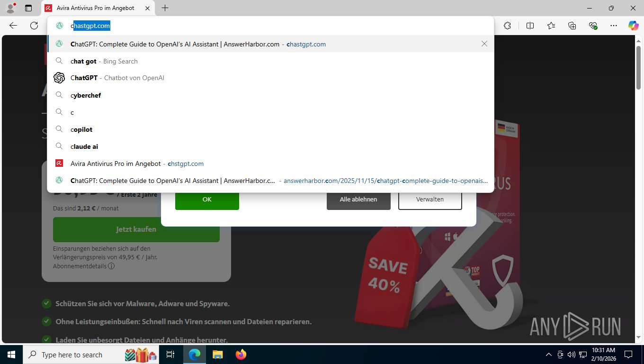Click the green OK cookie button
Image resolution: width=644 pixels, height=364 pixels.
[207, 200]
